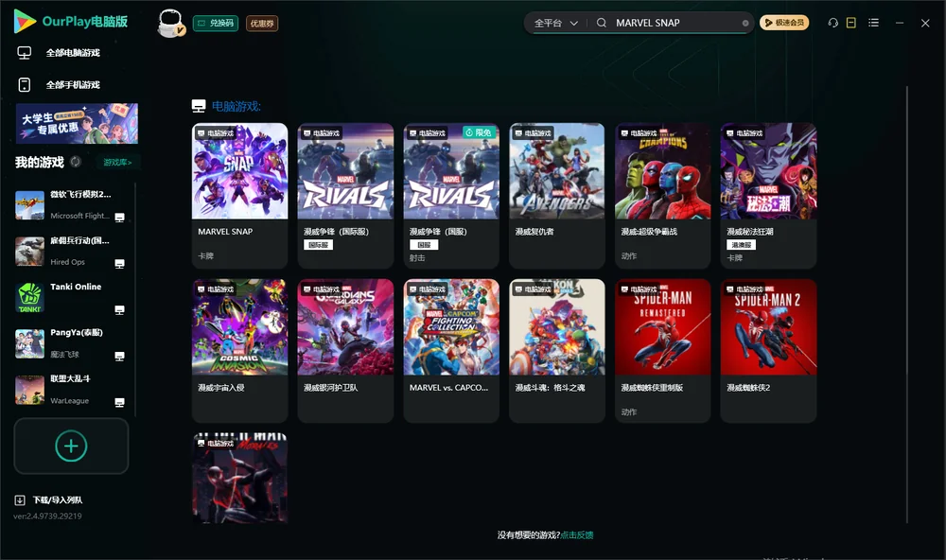Open PangYa(泰服) in my games list
Screen dimensions: 946x560
[x=71, y=343]
